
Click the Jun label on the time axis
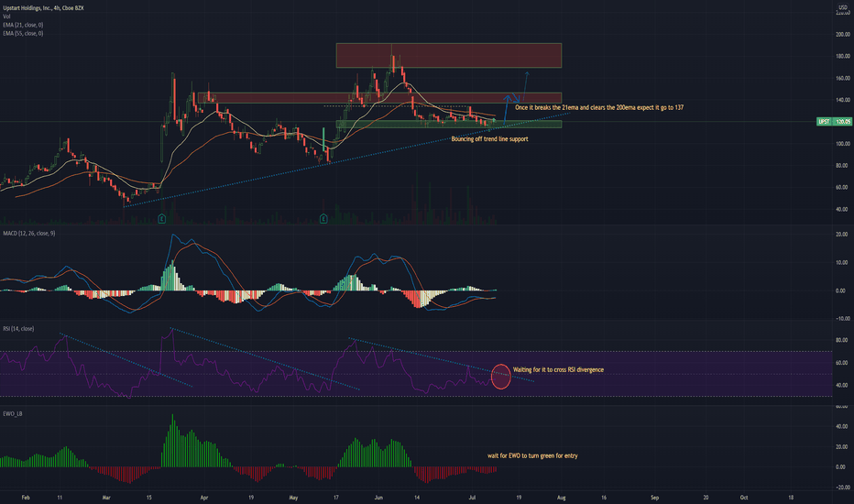[378, 498]
